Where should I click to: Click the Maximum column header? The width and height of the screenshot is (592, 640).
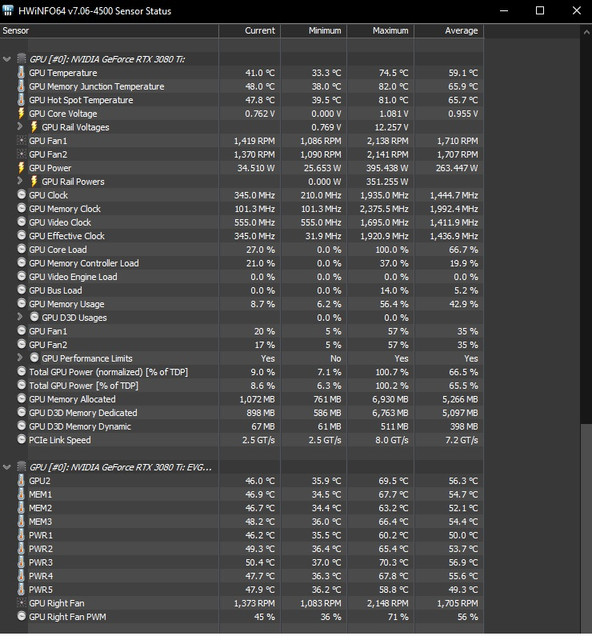tap(381, 31)
